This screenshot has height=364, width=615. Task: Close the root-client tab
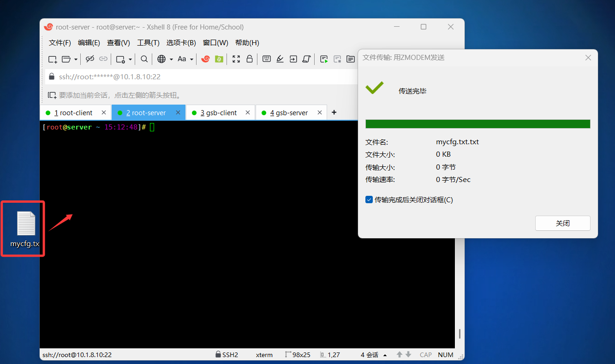[x=104, y=112]
